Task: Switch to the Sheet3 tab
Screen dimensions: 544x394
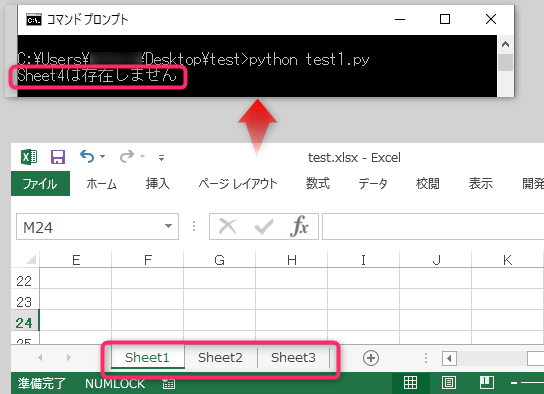Action: click(293, 358)
